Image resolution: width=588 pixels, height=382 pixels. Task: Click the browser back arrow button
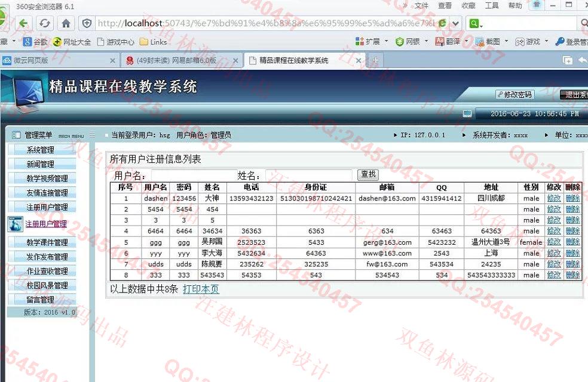pos(24,23)
